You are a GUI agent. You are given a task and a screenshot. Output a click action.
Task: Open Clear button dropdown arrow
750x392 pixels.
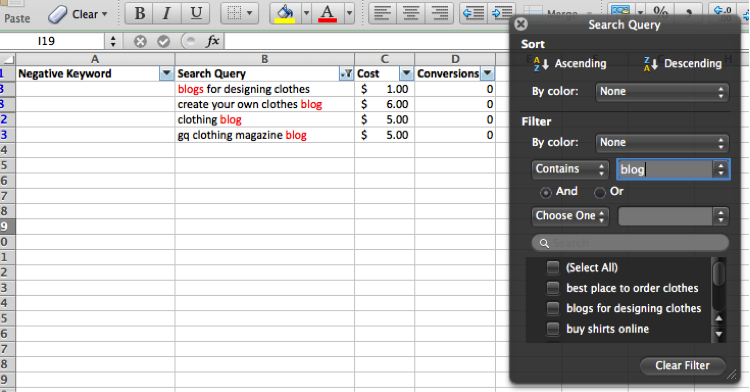pos(104,14)
